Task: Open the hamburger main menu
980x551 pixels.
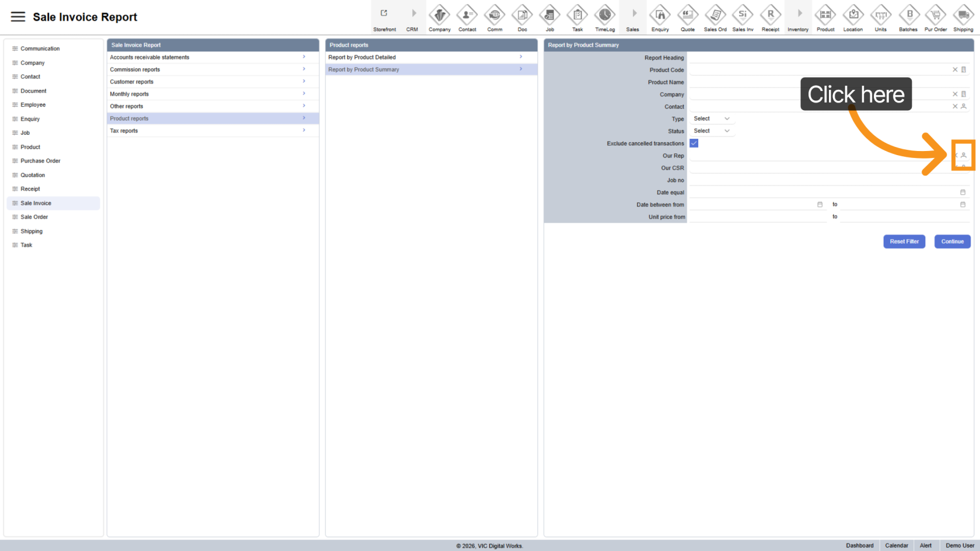Action: click(x=18, y=17)
